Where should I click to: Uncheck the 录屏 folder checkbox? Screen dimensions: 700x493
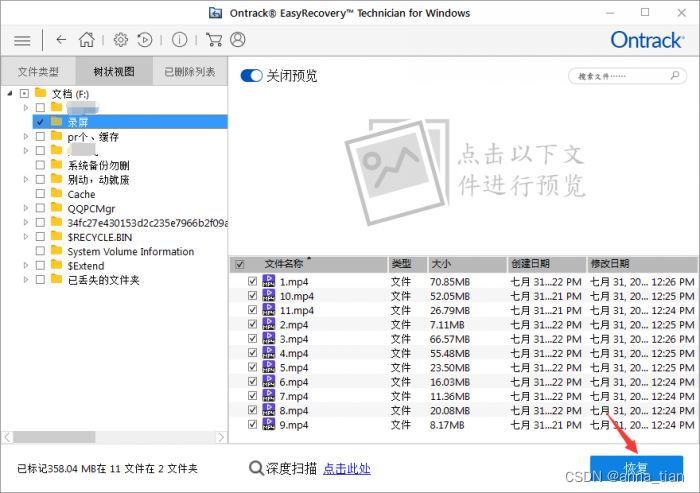(x=40, y=122)
